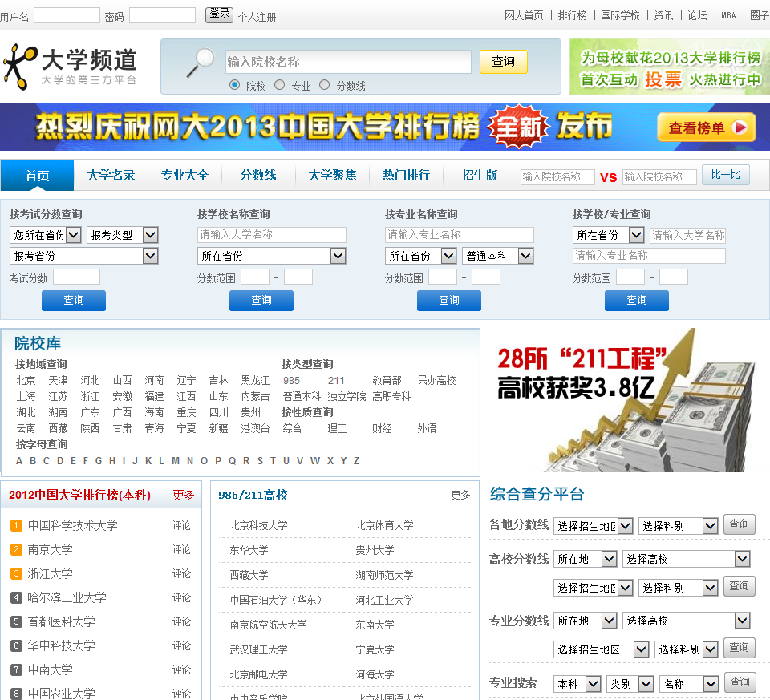Click the 输入院校名称 main search box

click(x=348, y=62)
